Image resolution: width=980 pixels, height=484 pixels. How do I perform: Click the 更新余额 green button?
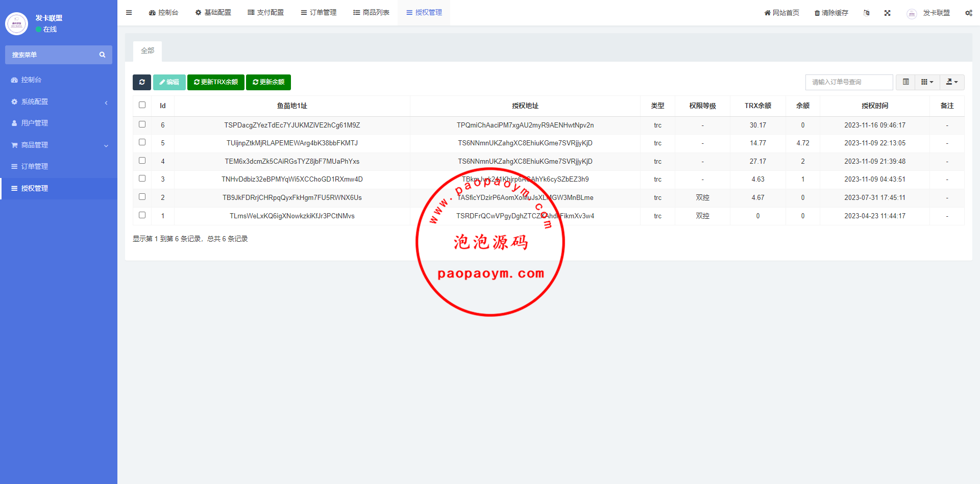(268, 82)
